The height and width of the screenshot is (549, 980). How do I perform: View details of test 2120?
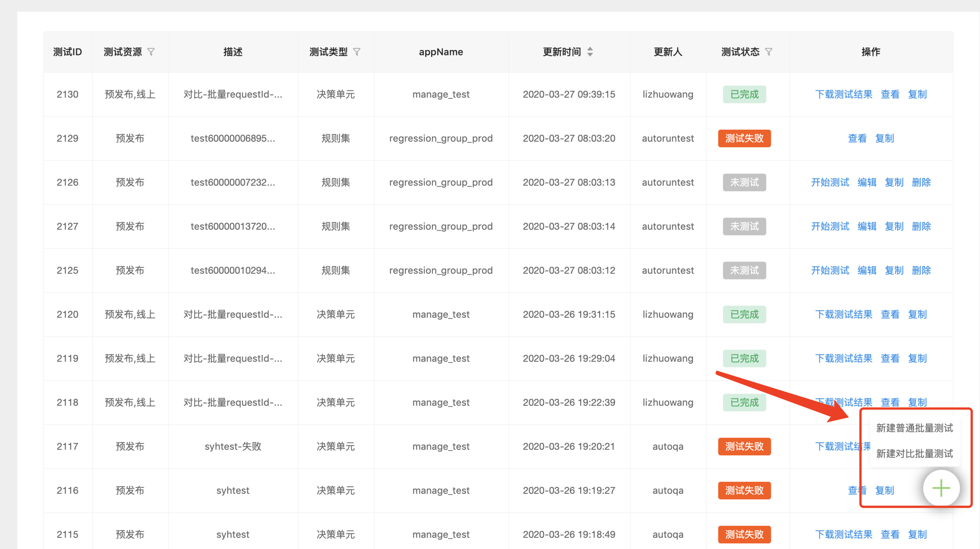[890, 315]
